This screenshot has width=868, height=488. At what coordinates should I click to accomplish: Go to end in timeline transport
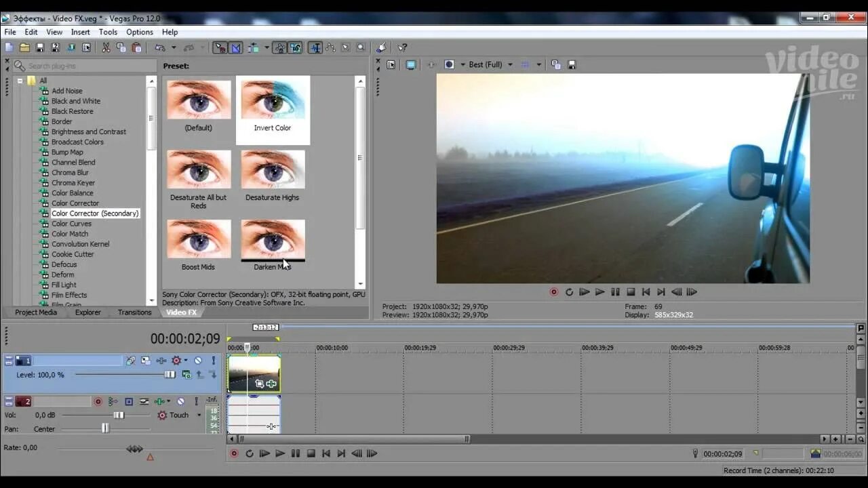[x=341, y=453]
